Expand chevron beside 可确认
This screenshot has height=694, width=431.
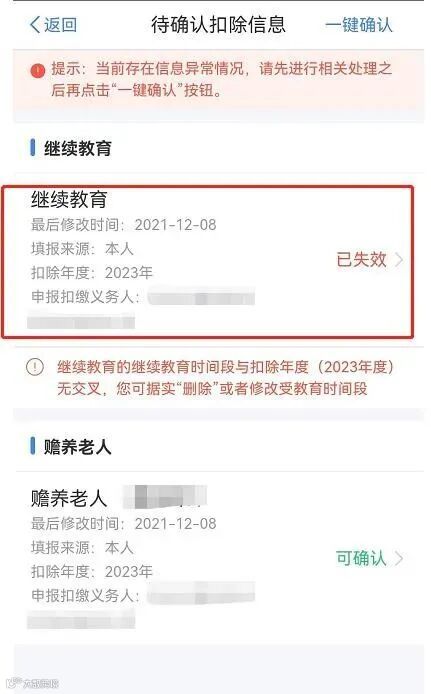[399, 558]
